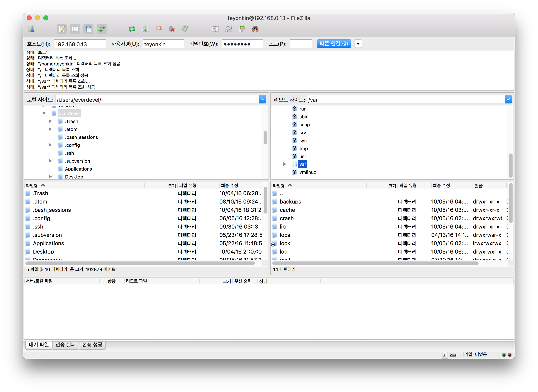Viewport: 538px width, 392px height.
Task: Search remote files with binoculars icon
Action: pyautogui.click(x=255, y=29)
